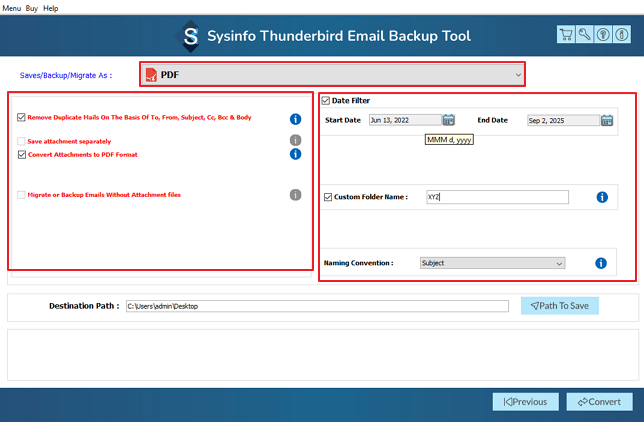Uncheck Remove Duplicate Mails checkbox
This screenshot has height=422, width=644.
(x=22, y=117)
